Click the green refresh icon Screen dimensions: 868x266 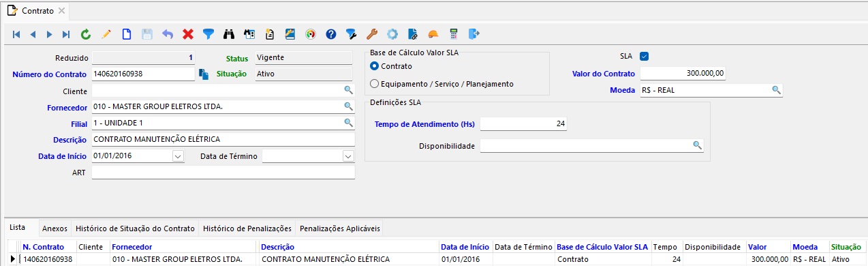(86, 33)
